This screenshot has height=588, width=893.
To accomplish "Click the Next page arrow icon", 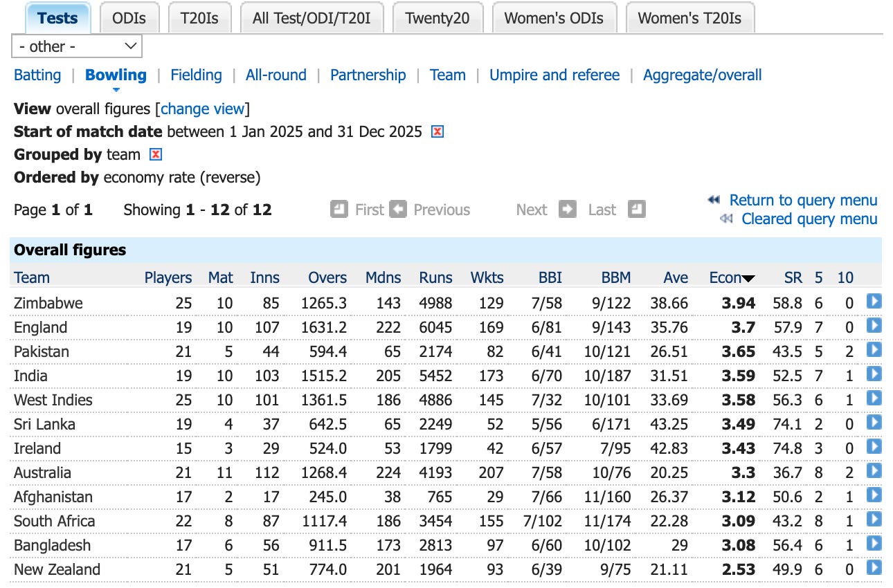I will [x=568, y=209].
